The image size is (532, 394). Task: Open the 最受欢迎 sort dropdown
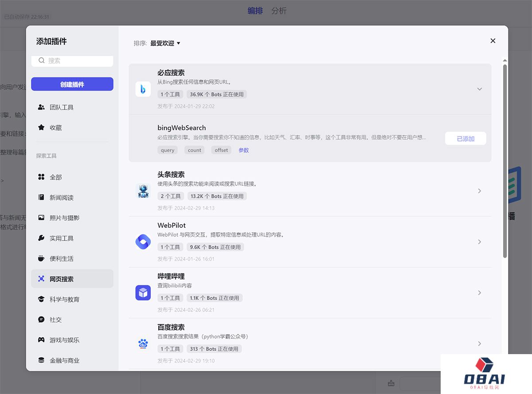(x=165, y=43)
